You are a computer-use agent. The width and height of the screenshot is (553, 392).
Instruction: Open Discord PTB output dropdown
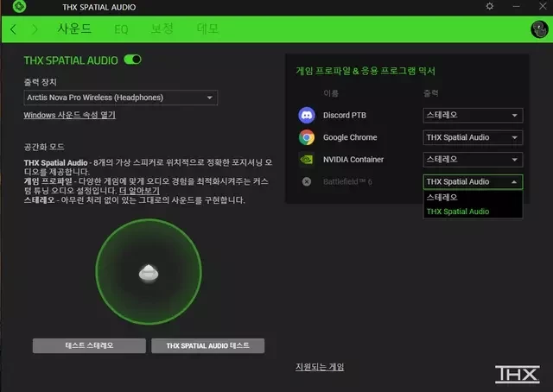[x=473, y=116]
